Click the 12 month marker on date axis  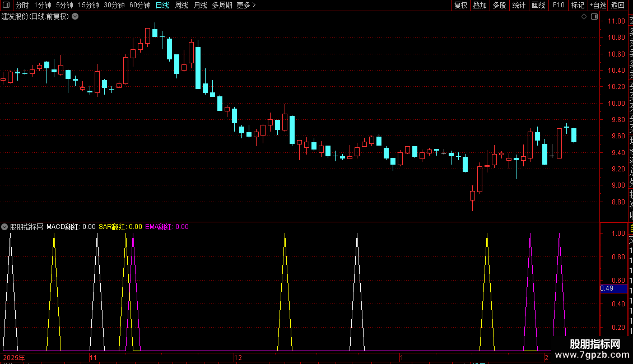pos(238,357)
